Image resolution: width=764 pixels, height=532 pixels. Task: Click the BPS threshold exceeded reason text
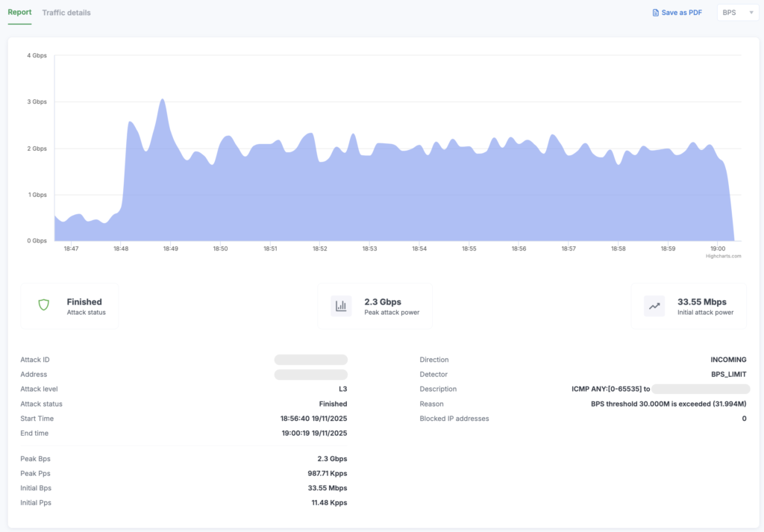(668, 404)
